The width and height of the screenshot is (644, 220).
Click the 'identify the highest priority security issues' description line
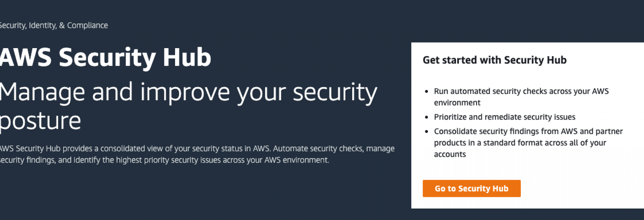point(165,160)
